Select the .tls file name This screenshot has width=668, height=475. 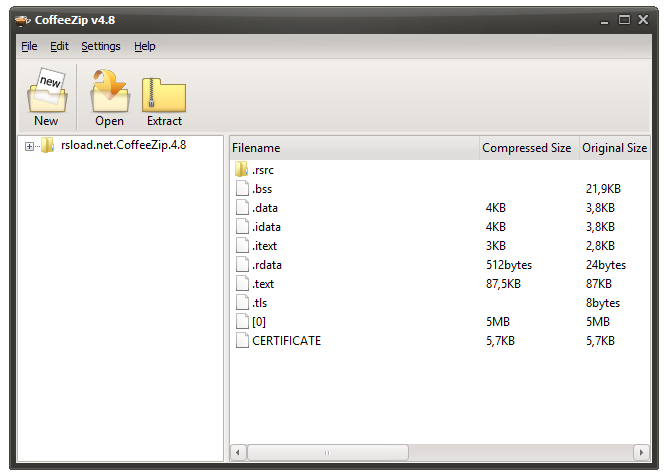pyautogui.click(x=259, y=303)
